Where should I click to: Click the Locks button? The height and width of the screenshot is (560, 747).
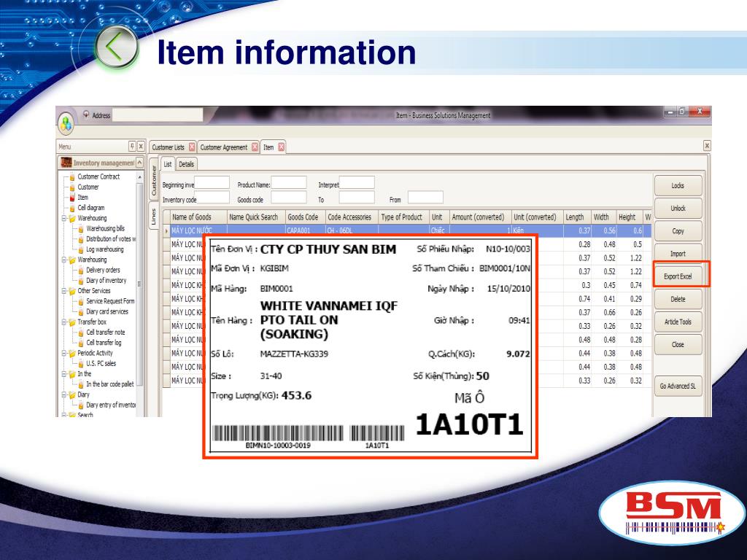click(x=678, y=185)
